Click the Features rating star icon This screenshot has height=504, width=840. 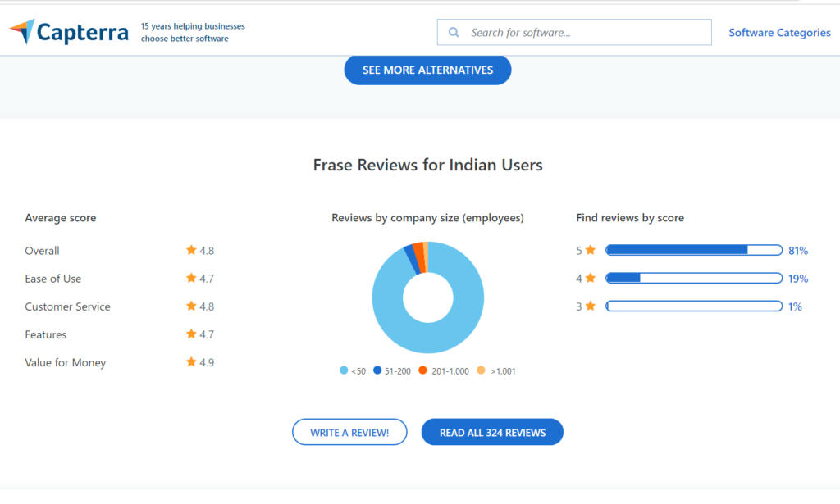[191, 334]
